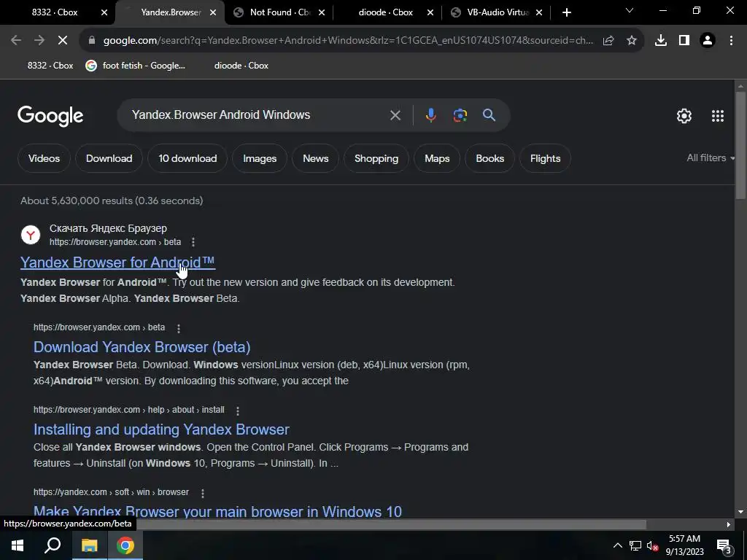Click horizontal scrollbar right arrow
747x560 pixels.
pos(729,524)
